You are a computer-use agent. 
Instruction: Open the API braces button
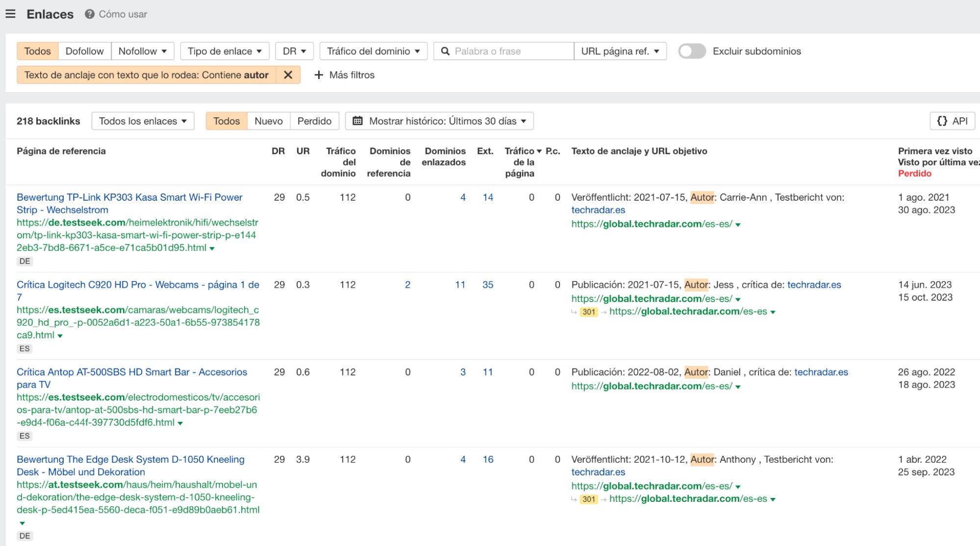tap(952, 121)
